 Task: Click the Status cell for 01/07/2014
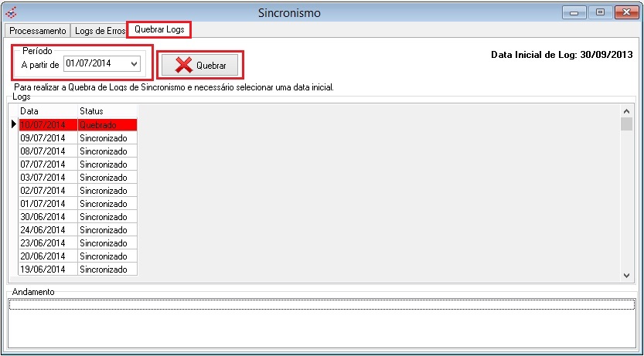(107, 204)
